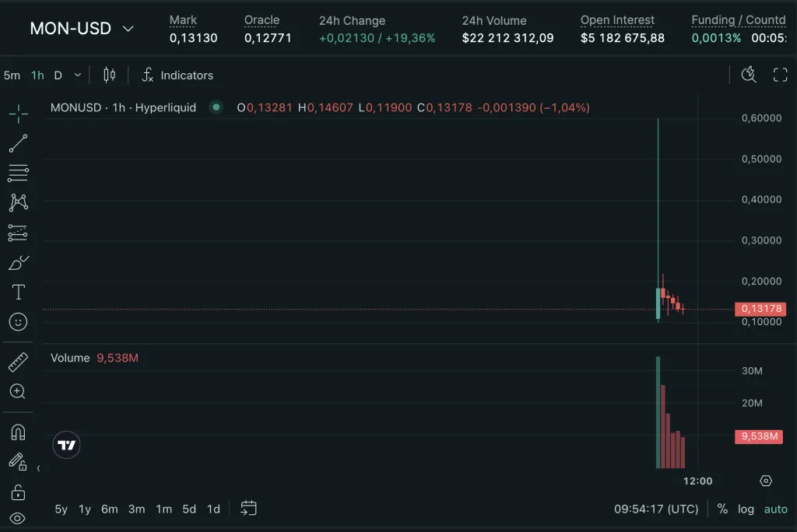
Task: Set the date range to 3m
Action: pyautogui.click(x=136, y=509)
